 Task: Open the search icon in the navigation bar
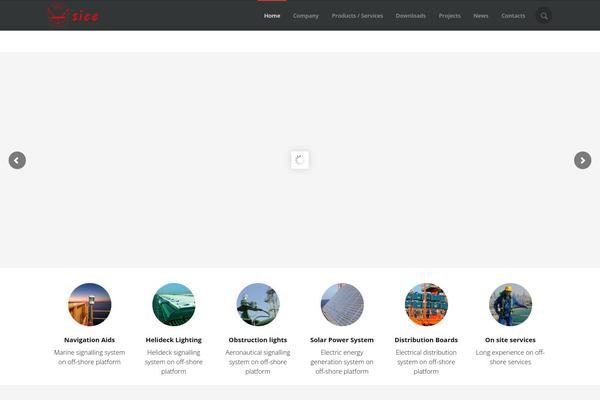(x=544, y=16)
